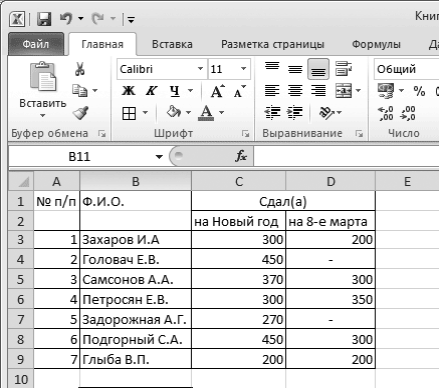Expand the Вставить paste options arrow
Viewport: 439px width, 388px height.
(x=42, y=116)
